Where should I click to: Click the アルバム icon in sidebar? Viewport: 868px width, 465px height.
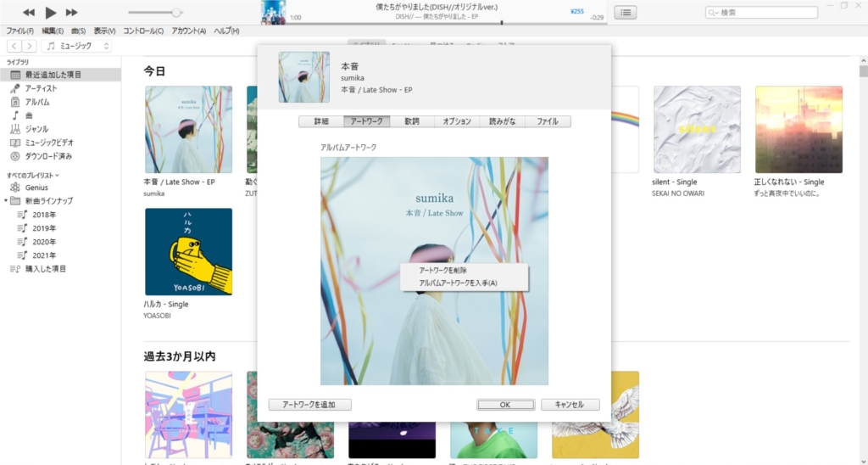[x=15, y=102]
